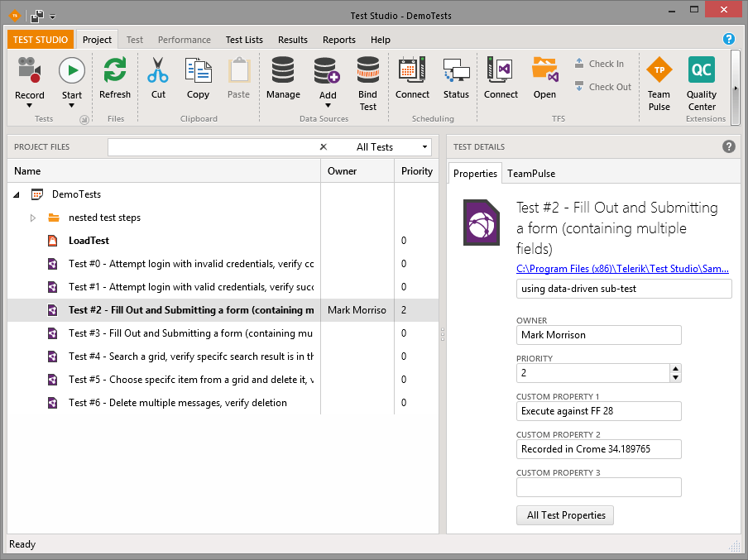Open the Test Lists tab
Image resolution: width=748 pixels, height=560 pixels.
(244, 40)
